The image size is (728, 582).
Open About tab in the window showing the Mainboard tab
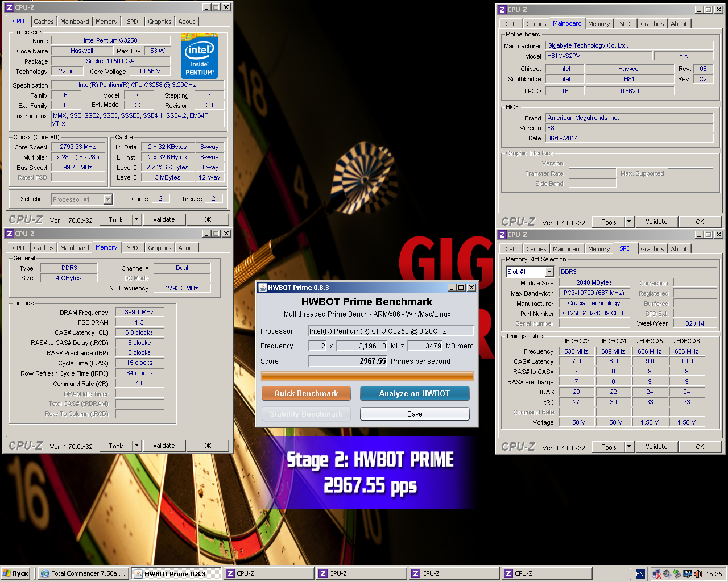679,24
